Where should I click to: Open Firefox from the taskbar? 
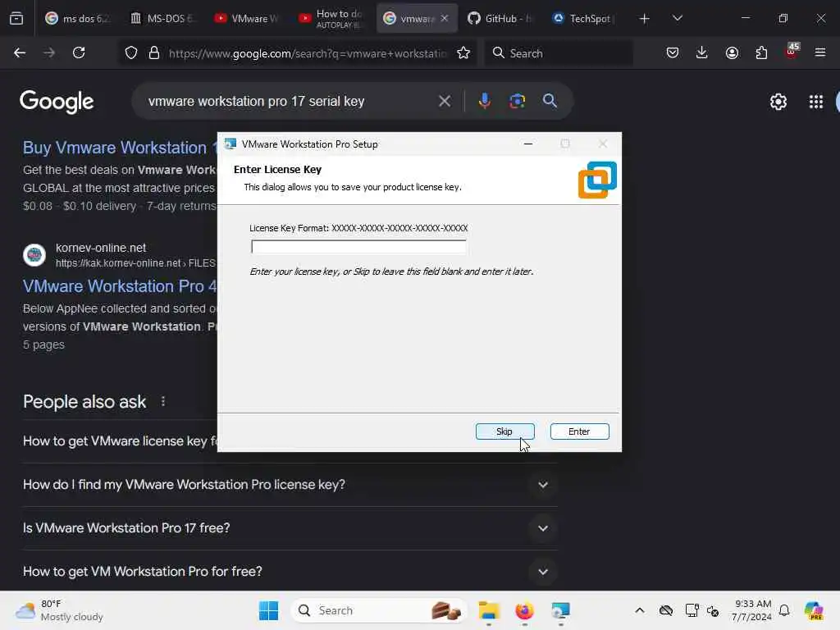(x=524, y=610)
